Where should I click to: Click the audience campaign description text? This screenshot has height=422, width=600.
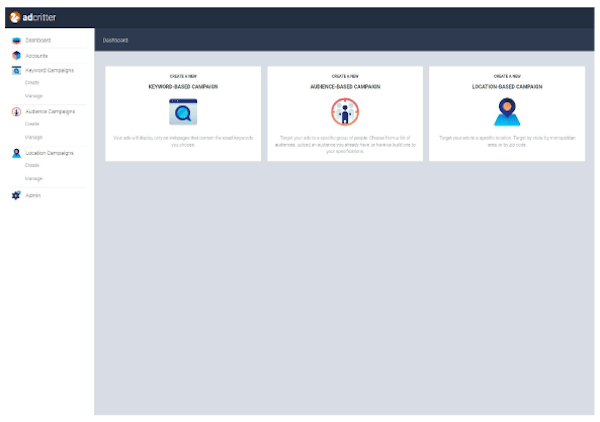pos(345,145)
